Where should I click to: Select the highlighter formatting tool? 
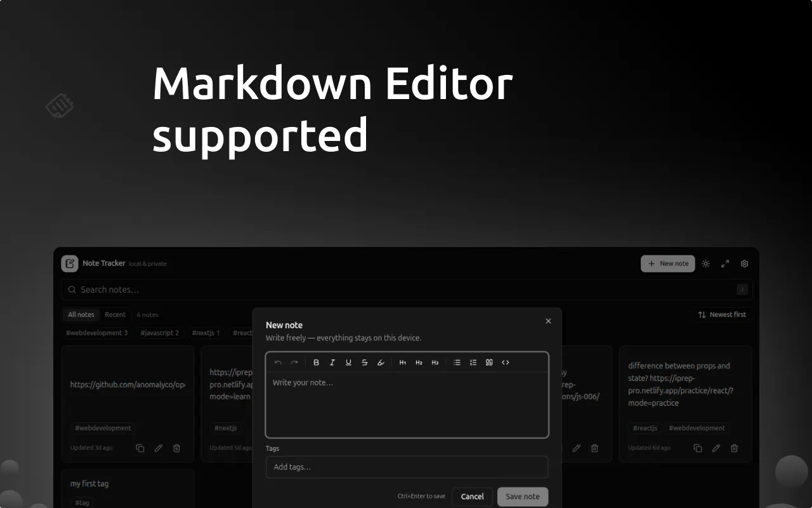point(381,363)
